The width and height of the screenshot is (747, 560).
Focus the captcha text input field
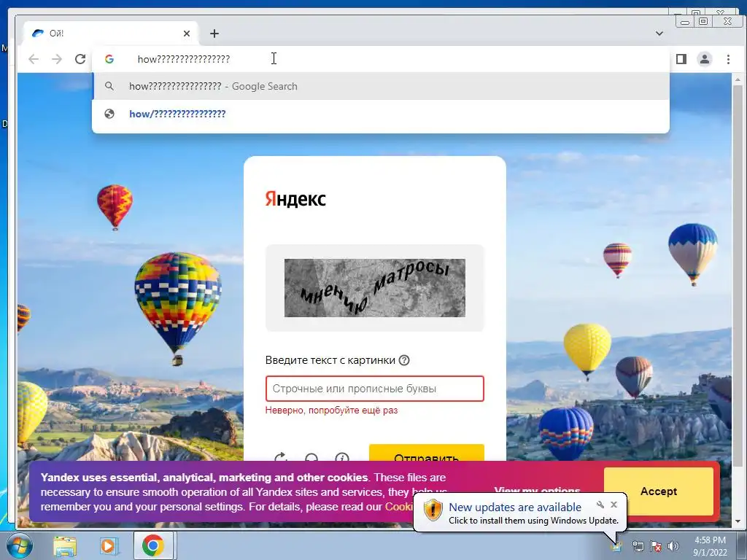click(375, 389)
